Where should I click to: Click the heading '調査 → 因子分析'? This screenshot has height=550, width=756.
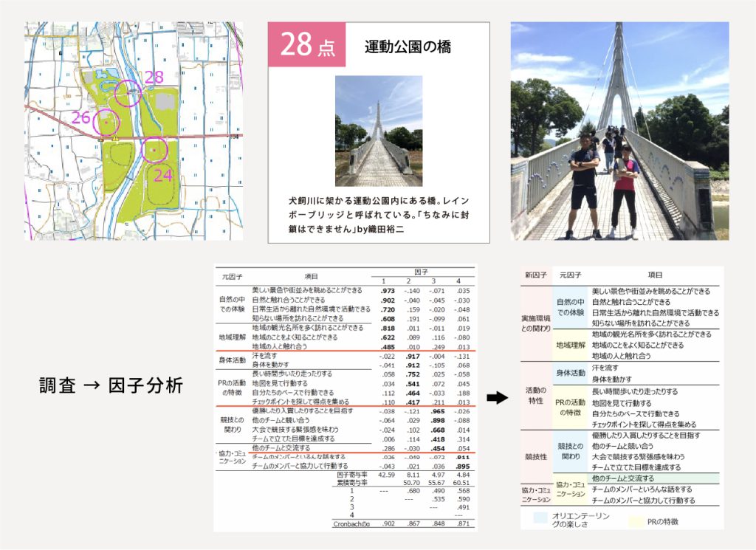click(111, 385)
